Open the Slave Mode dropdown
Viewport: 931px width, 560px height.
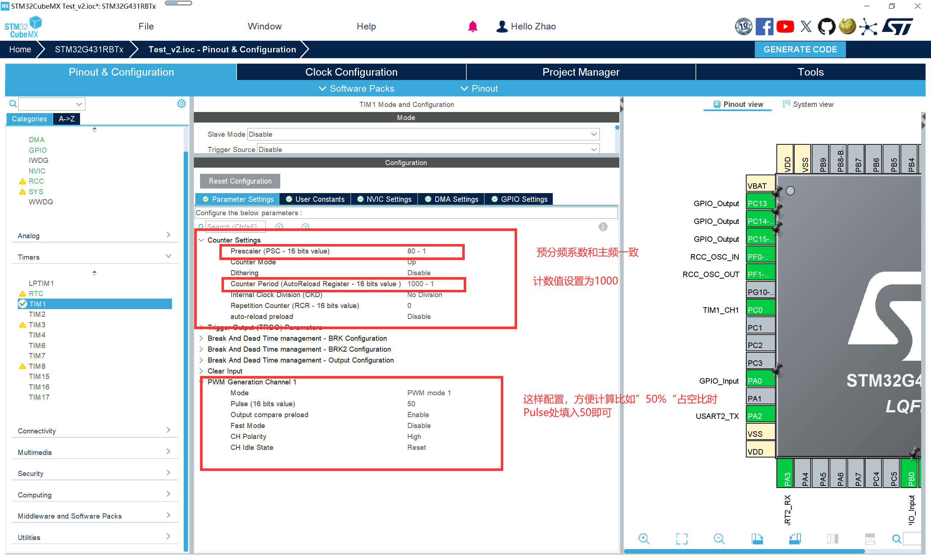423,134
